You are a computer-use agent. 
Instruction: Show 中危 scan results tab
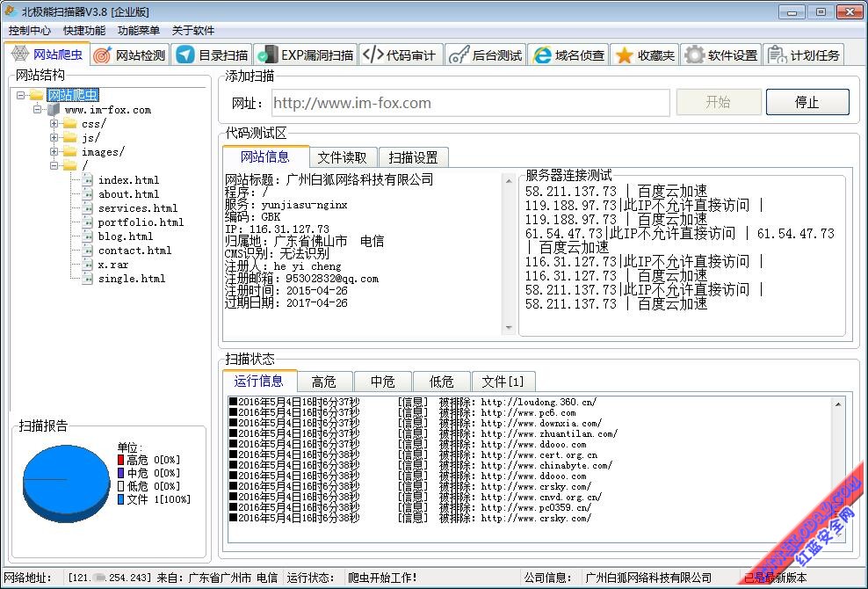(x=382, y=382)
